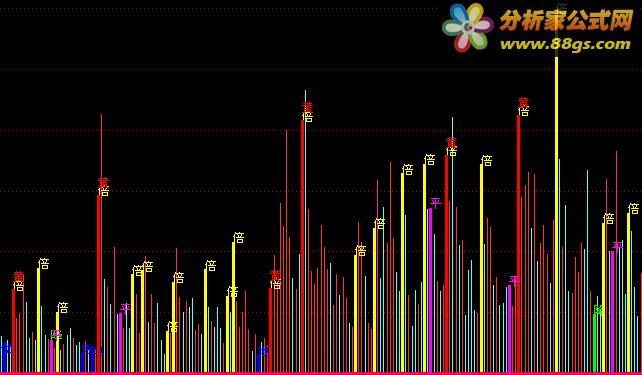Screen dimensions: 642x375
Task: Click the green 平 marker on green bar
Action: point(598,309)
